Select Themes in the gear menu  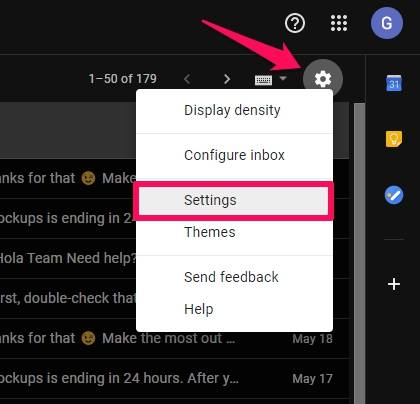(234, 232)
